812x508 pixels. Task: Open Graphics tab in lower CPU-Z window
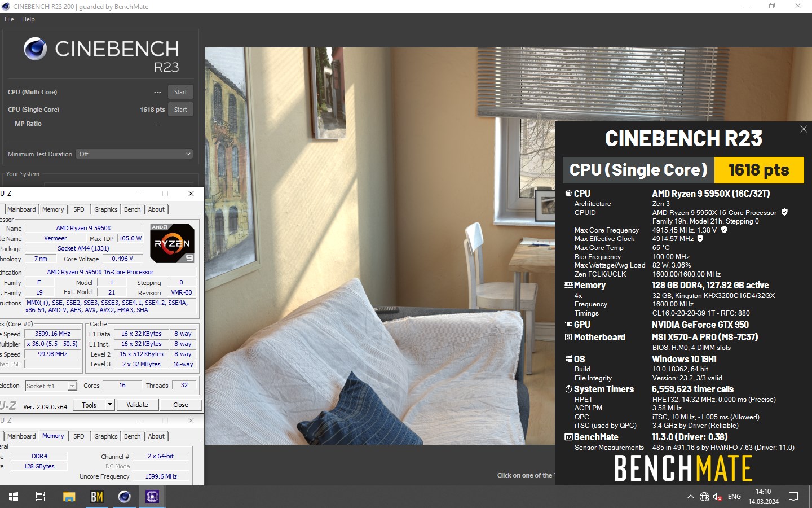(x=106, y=436)
